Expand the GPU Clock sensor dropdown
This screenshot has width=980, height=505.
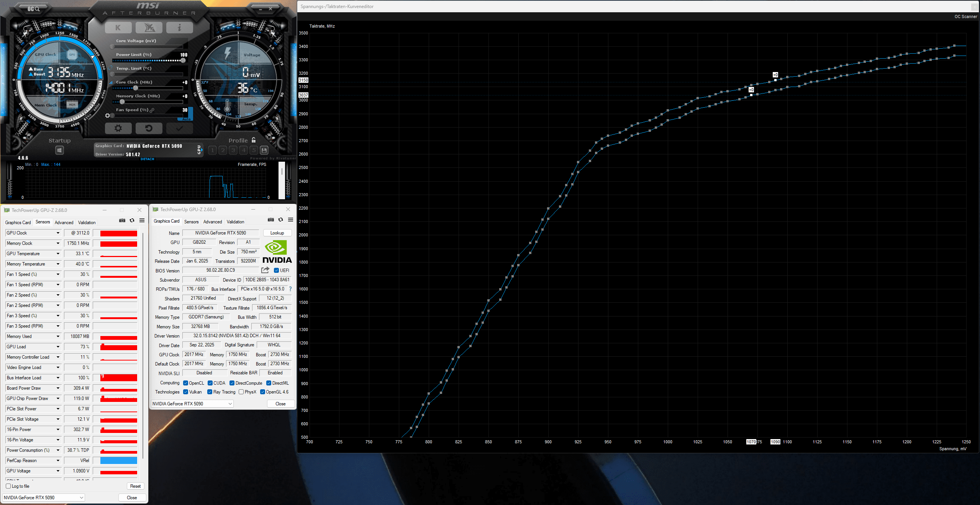58,233
